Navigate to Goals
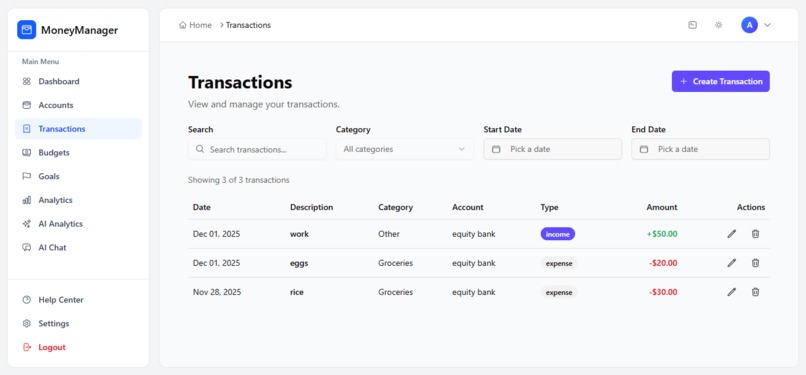This screenshot has height=375, width=806. [78, 176]
